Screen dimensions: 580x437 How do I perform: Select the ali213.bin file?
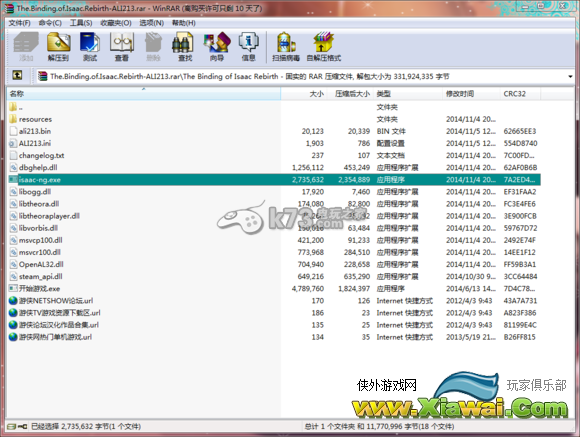coord(35,131)
